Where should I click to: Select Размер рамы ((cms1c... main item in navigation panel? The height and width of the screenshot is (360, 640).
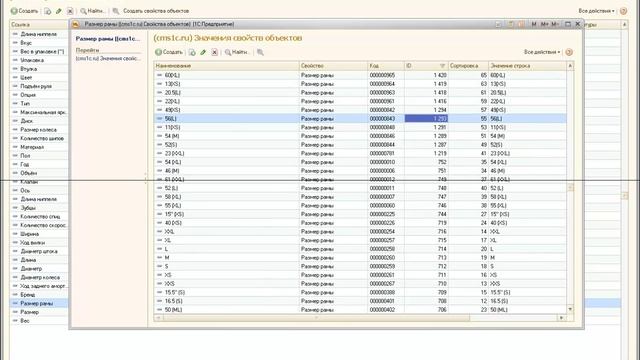click(x=108, y=39)
